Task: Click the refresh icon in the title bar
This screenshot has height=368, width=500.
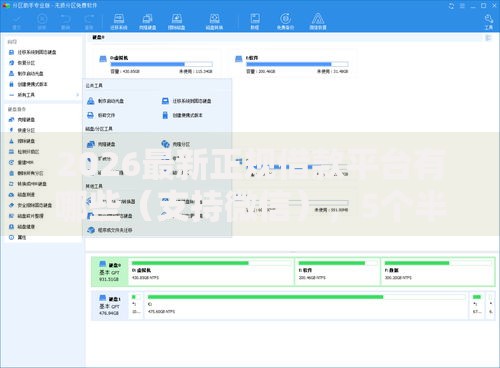Action: [x=451, y=6]
